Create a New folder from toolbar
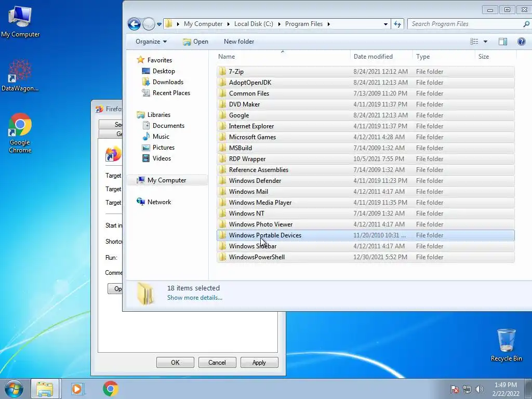This screenshot has height=399, width=532. click(239, 42)
